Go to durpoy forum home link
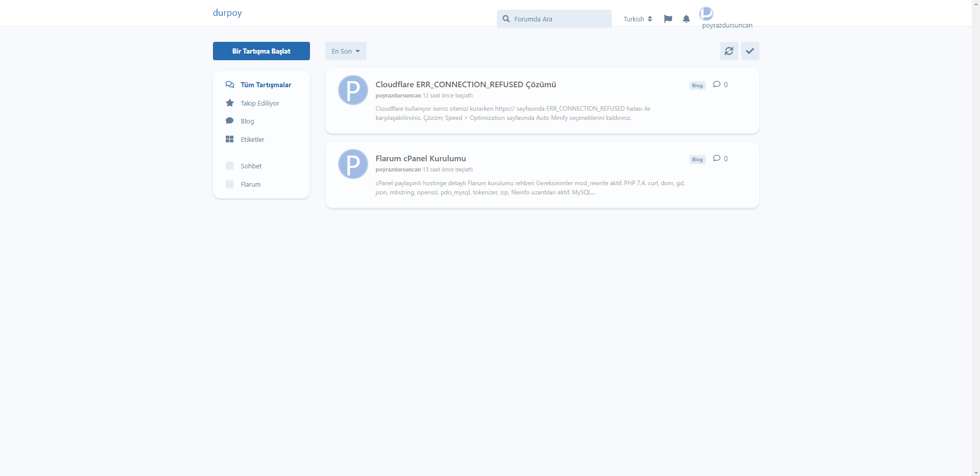Screen dimensions: 980x476 coord(227,13)
